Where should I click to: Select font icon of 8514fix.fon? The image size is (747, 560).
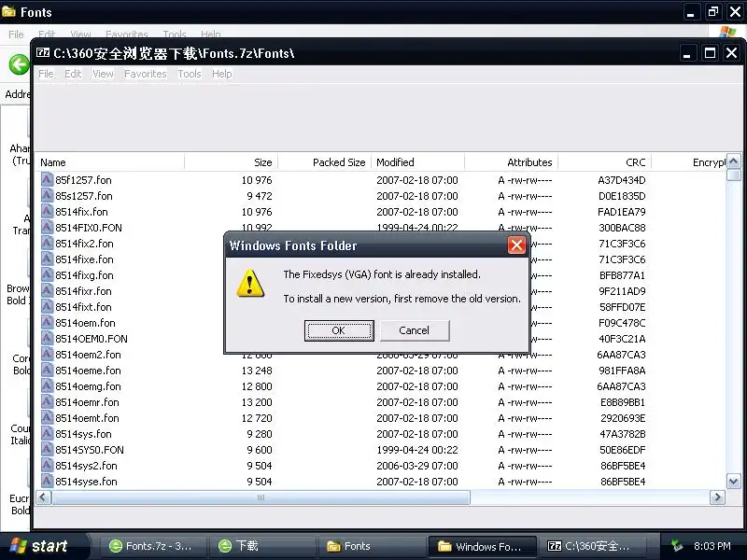pyautogui.click(x=47, y=211)
